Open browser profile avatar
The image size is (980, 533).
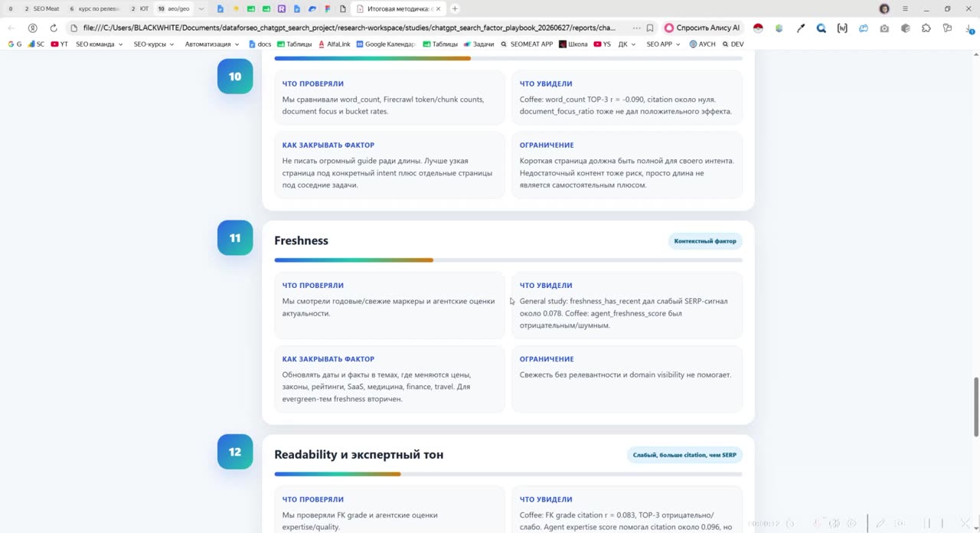884,8
